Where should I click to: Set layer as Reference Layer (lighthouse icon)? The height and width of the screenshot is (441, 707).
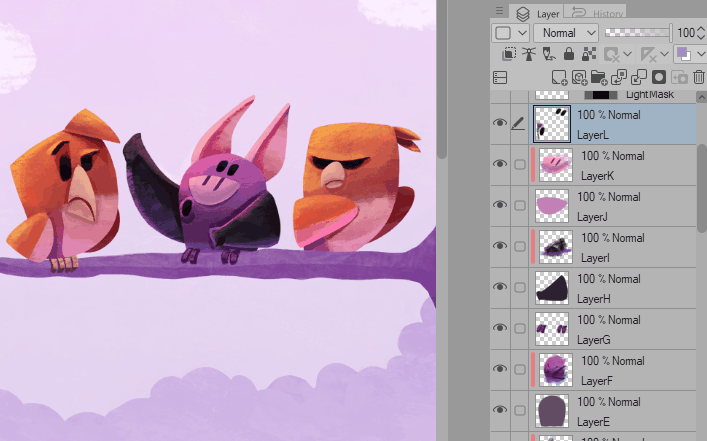pos(529,54)
